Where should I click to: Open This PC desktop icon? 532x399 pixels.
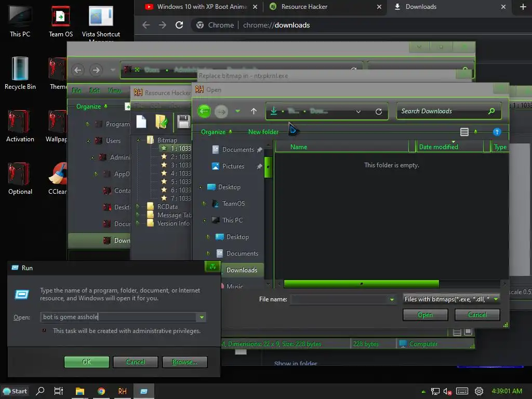point(20,21)
